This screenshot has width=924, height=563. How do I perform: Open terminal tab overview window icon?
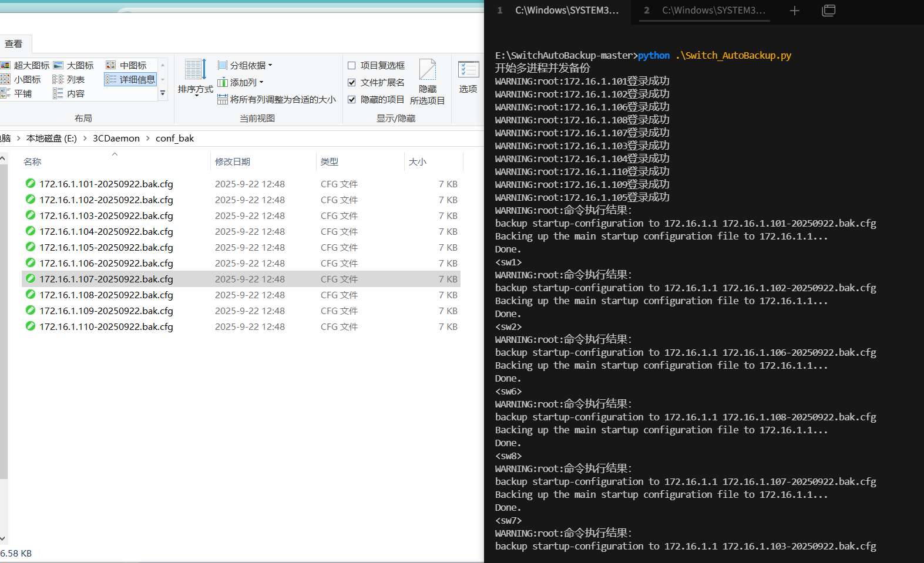(828, 11)
